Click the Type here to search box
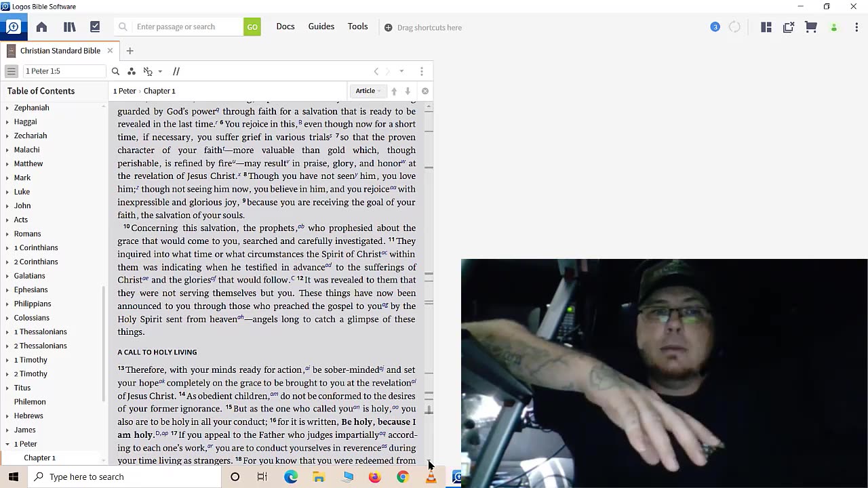This screenshot has height=488, width=868. (x=125, y=476)
